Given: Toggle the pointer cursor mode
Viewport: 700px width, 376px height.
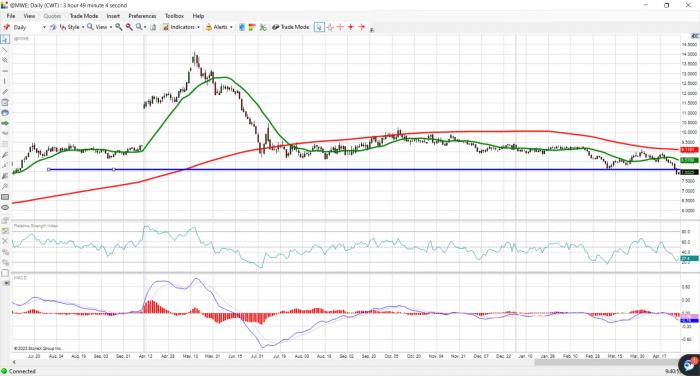Looking at the screenshot, I should tap(319, 27).
